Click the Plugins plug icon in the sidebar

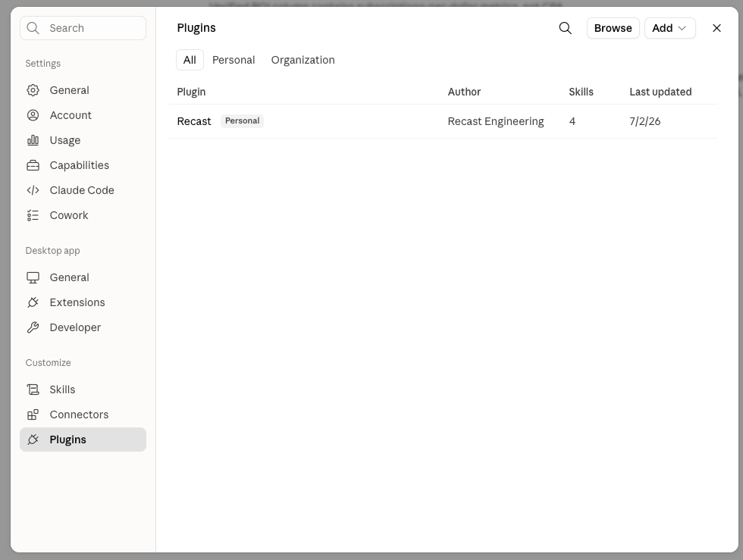pos(33,440)
